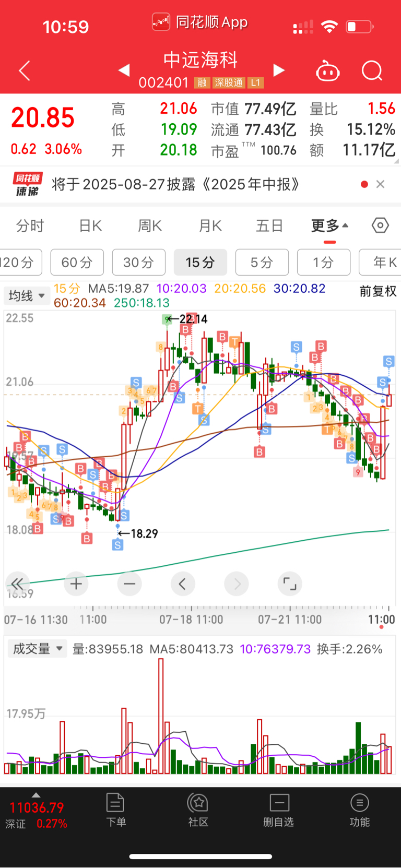Zoom out chart with minus icon
Viewport: 401px width, 868px height.
[x=129, y=584]
